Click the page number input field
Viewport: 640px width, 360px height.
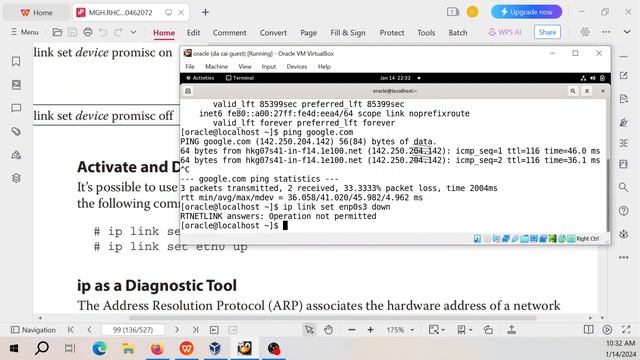coord(133,330)
